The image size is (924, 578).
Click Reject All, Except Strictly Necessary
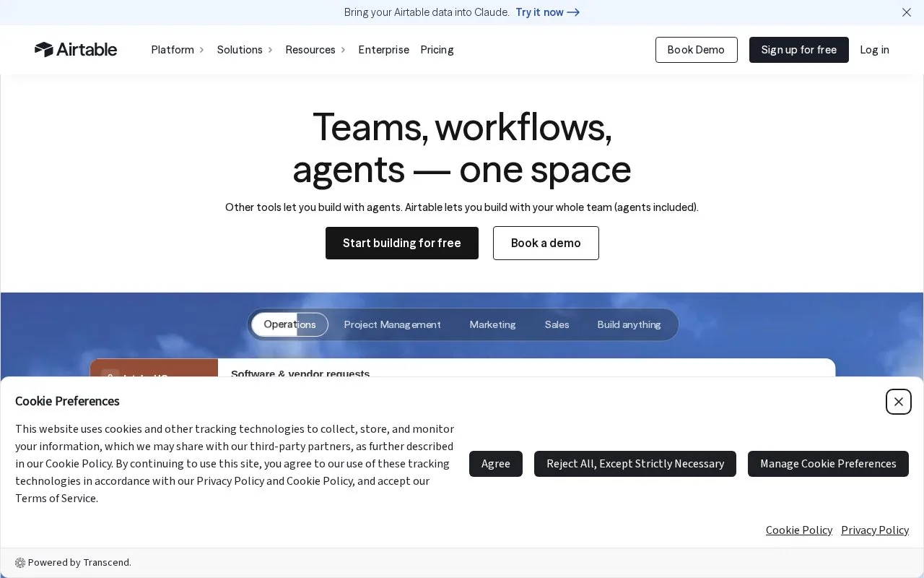635,464
